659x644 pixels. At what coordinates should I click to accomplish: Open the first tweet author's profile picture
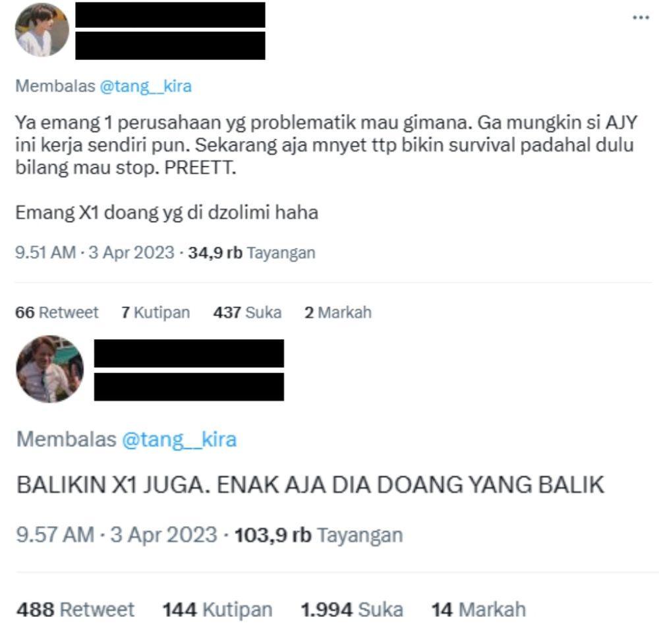coord(42,30)
